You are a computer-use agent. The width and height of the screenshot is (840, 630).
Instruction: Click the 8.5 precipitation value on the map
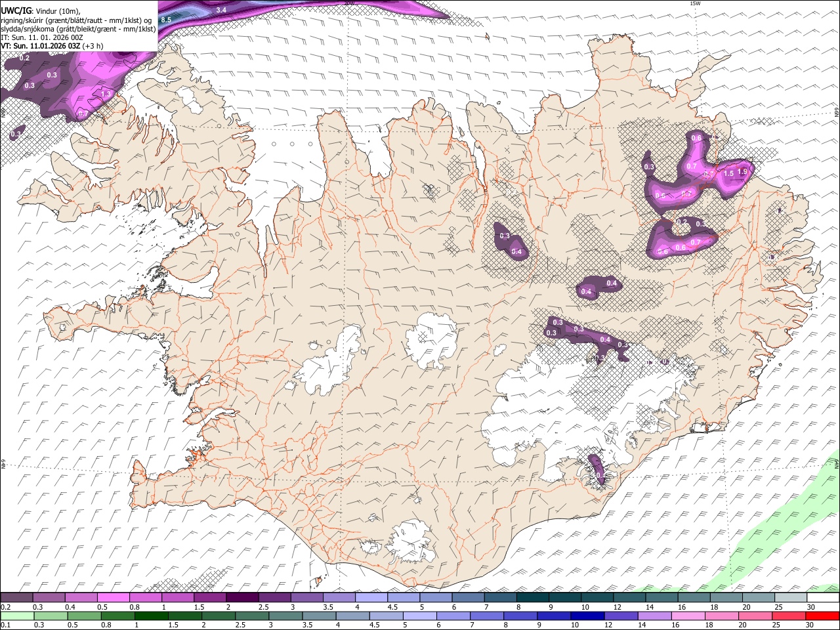[x=166, y=20]
